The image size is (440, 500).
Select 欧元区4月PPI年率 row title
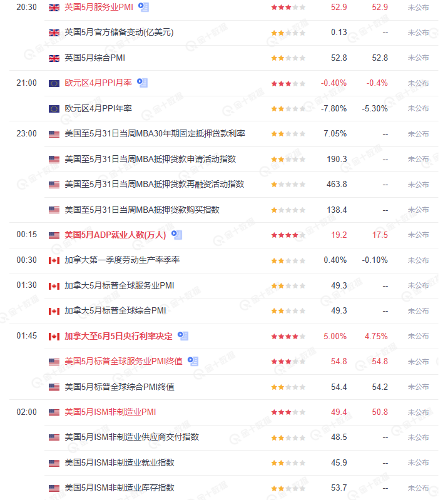pos(98,108)
